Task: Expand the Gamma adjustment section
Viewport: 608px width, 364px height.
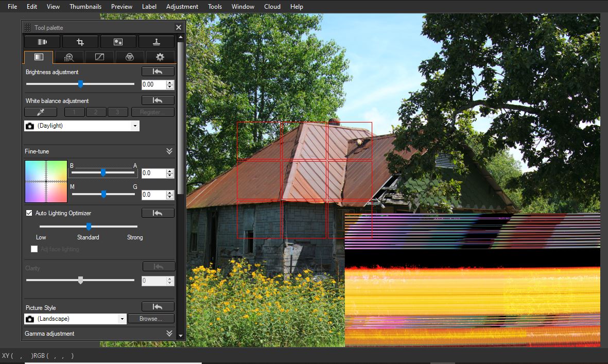Action: click(x=169, y=334)
